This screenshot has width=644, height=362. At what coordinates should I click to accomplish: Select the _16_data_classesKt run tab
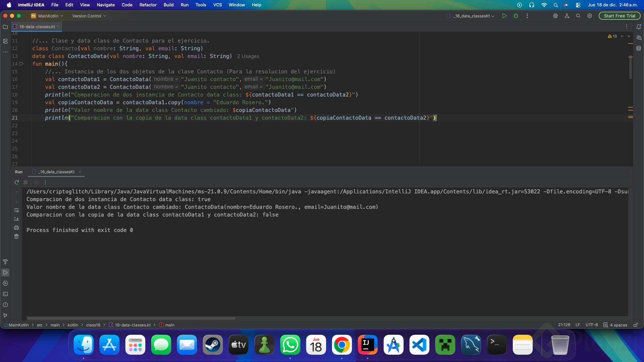(x=56, y=172)
